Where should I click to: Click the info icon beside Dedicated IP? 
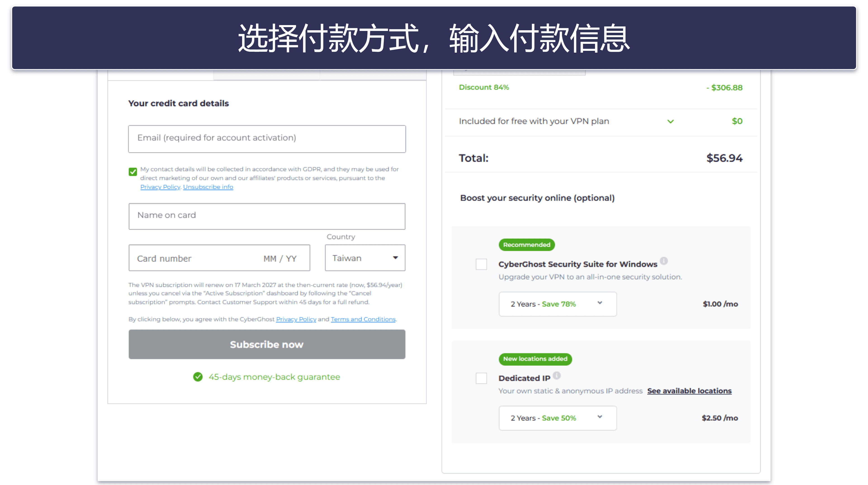coord(557,375)
